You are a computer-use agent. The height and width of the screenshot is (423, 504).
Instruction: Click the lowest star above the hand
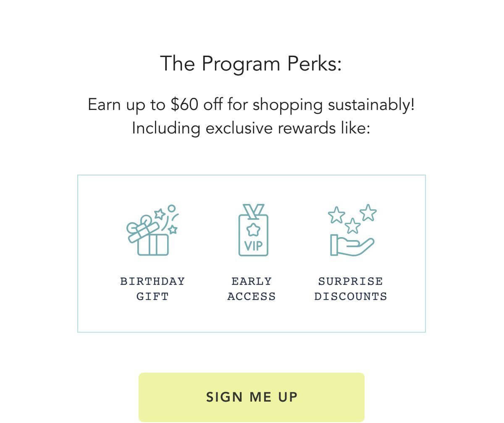(352, 226)
